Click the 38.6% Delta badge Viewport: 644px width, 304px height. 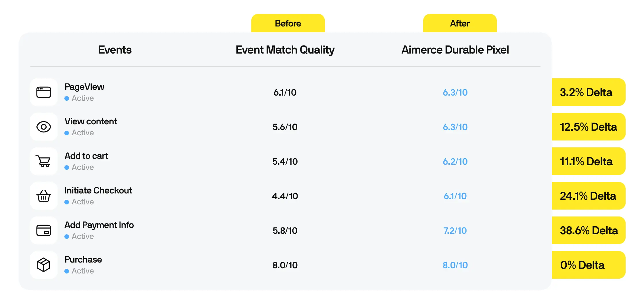[x=589, y=230]
